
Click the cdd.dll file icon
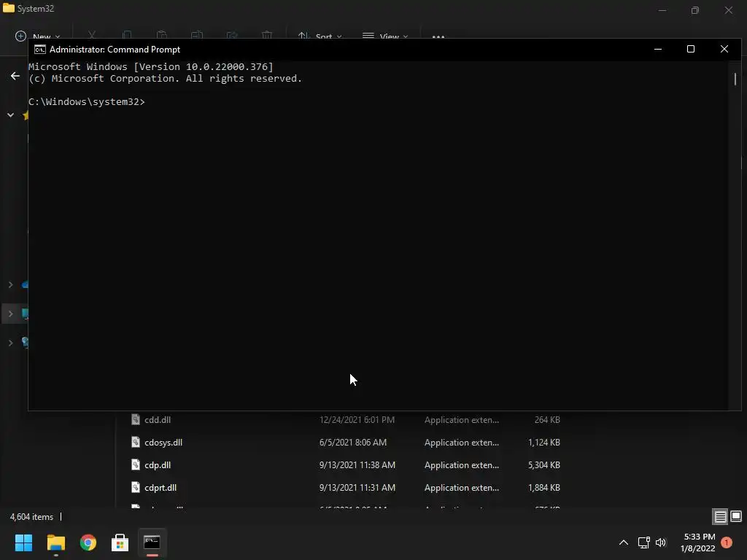tap(136, 419)
